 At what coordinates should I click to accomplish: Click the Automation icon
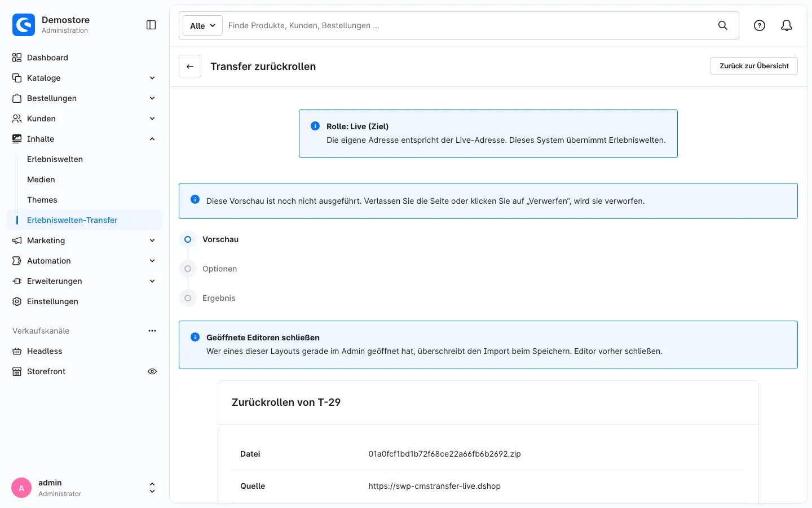(17, 261)
